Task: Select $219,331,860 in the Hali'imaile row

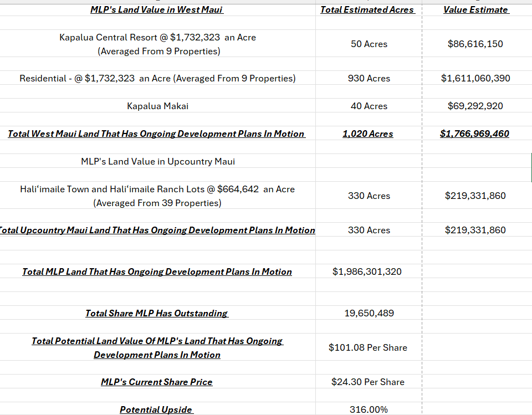Action: pos(475,196)
